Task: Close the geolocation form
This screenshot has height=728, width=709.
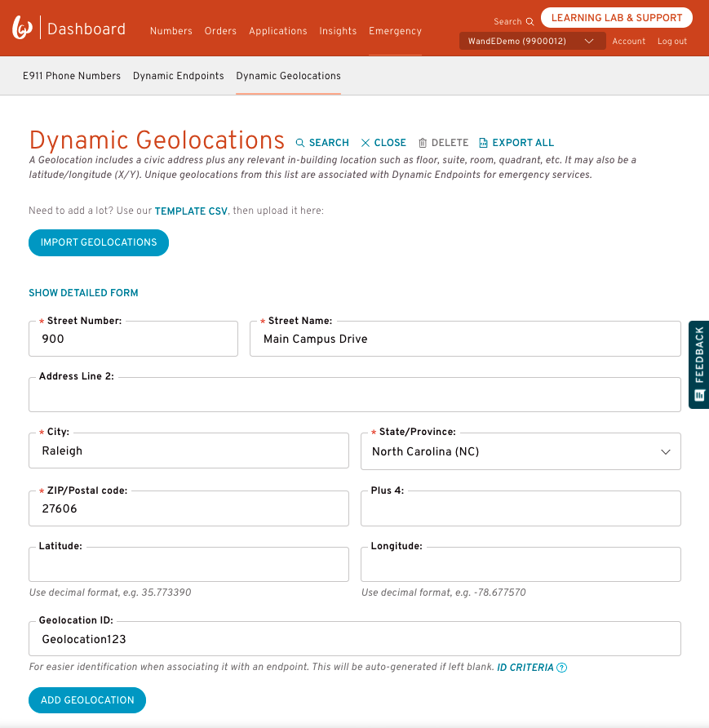Action: coord(383,143)
